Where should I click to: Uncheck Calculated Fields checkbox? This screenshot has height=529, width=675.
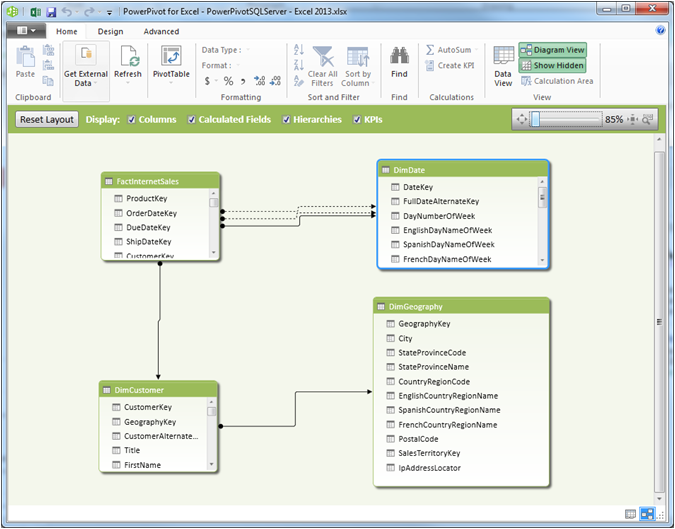[x=192, y=120]
